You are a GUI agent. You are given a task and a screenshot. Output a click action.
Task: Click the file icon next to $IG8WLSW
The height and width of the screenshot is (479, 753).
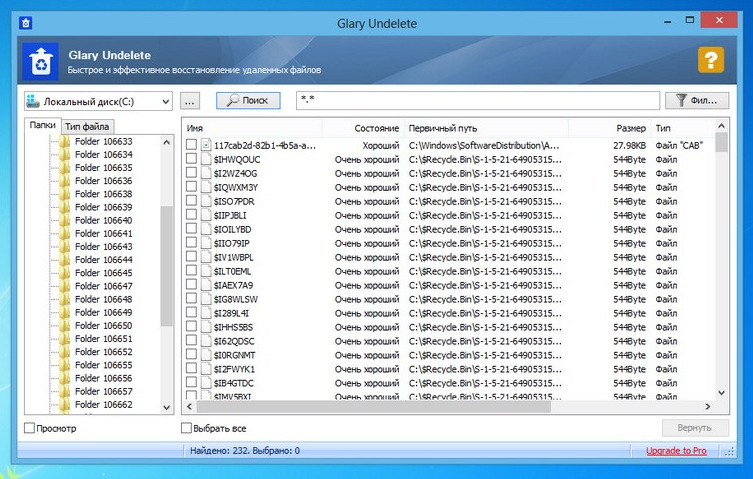206,299
